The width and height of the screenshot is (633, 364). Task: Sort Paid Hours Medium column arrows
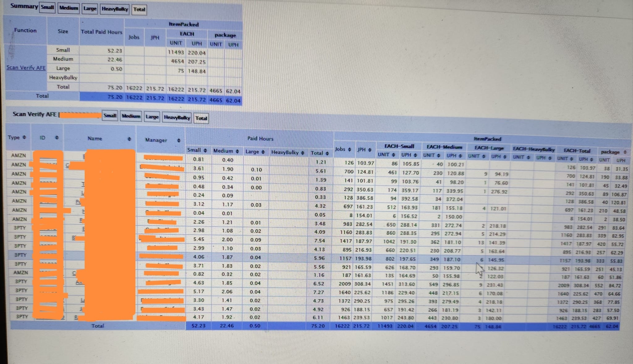(237, 151)
